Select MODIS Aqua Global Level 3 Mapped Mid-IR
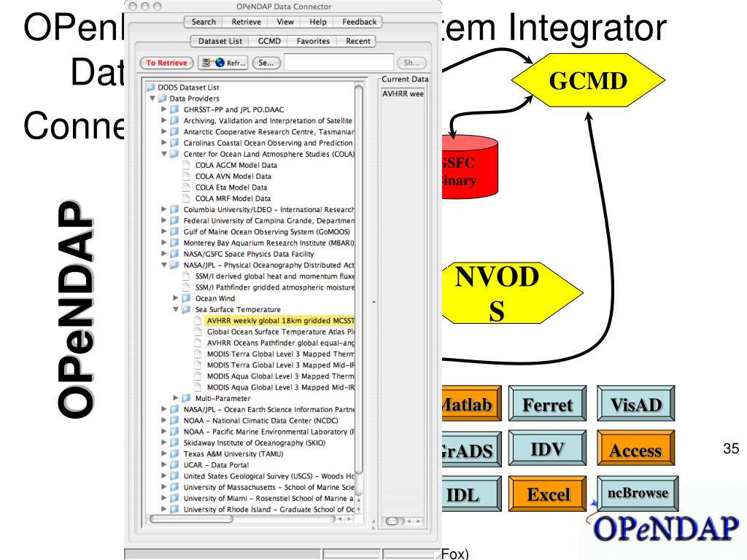Viewport: 747px width, 560px height. (x=281, y=387)
